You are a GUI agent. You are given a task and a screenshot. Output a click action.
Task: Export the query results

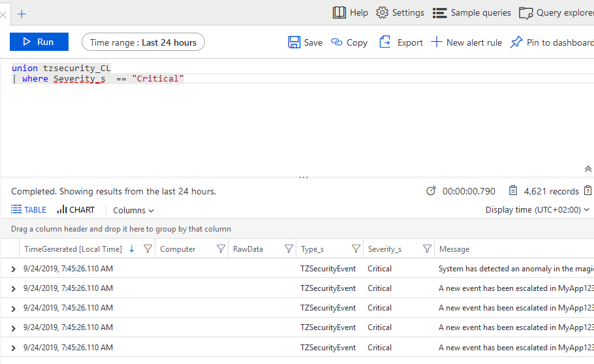coord(401,42)
